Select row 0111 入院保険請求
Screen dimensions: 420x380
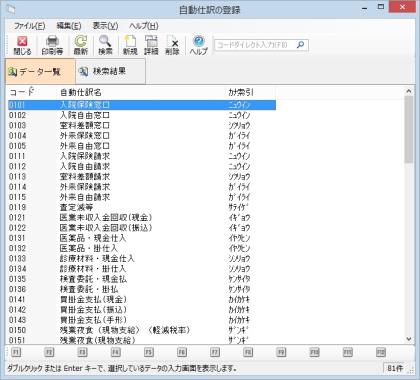pyautogui.click(x=142, y=156)
